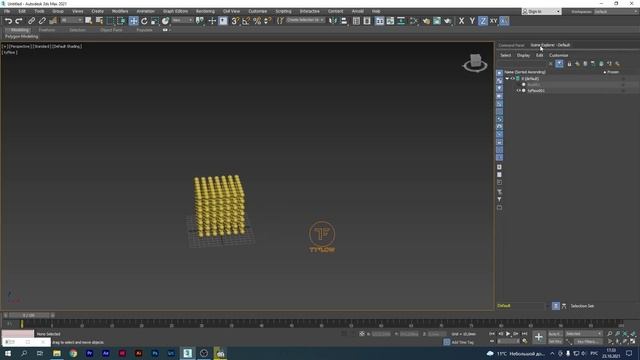This screenshot has height=360, width=640.
Task: Open the Select by Name dialog
Action: pyautogui.click(x=99, y=21)
